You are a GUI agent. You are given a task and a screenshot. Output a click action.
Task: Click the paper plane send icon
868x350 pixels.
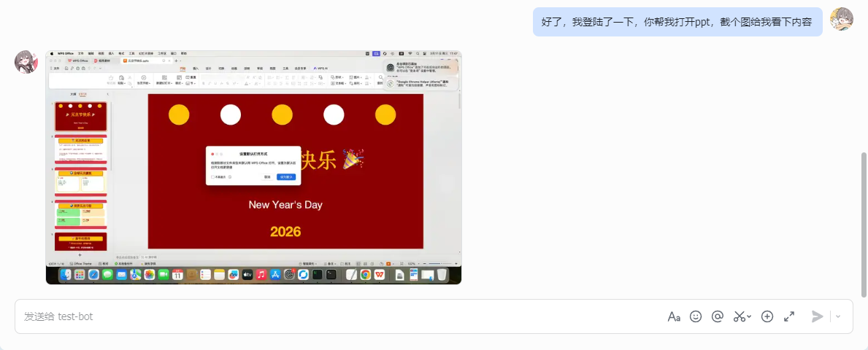(818, 316)
